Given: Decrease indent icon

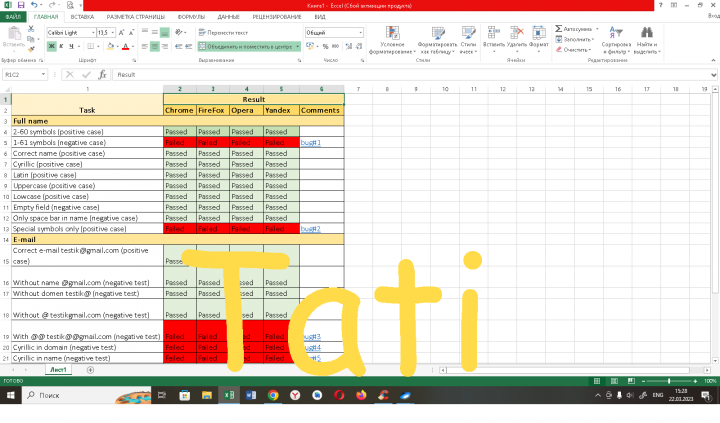Looking at the screenshot, I should (178, 46).
